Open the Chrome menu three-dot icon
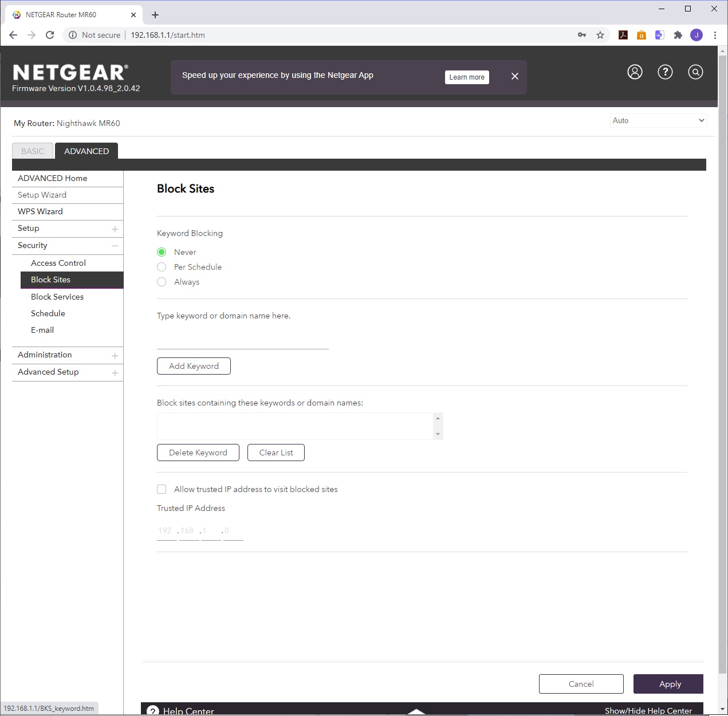 715,35
